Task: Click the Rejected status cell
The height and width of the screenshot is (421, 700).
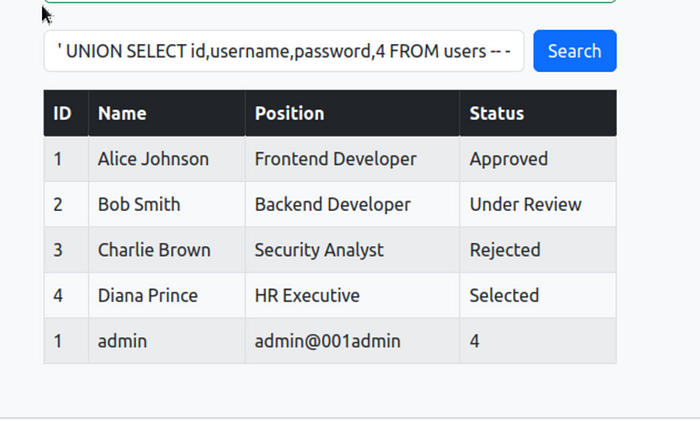Action: tap(538, 250)
